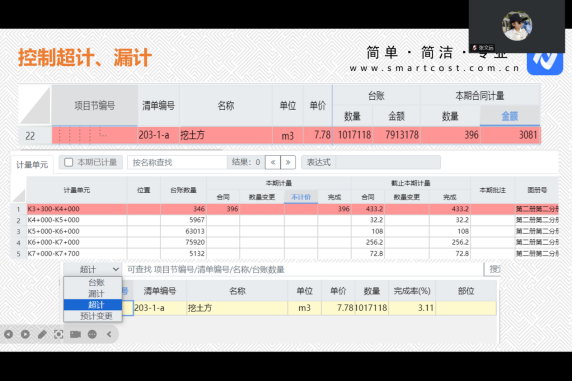Click the 表达式 expression input box
Viewport: 572px width, 381px height.
[388, 162]
